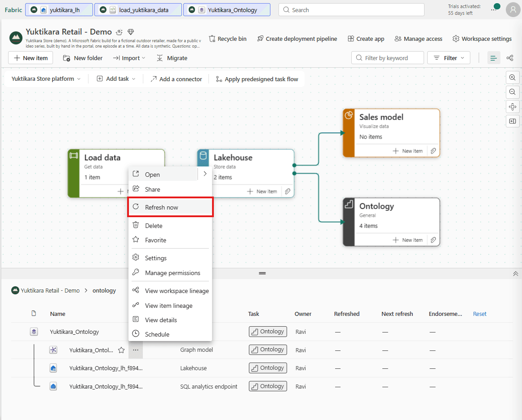This screenshot has width=522, height=420.
Task: Click Apply predesigned task flow
Action: point(257,79)
